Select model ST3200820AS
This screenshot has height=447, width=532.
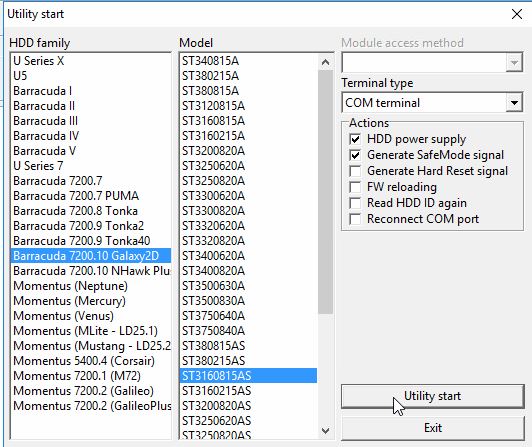click(249, 406)
